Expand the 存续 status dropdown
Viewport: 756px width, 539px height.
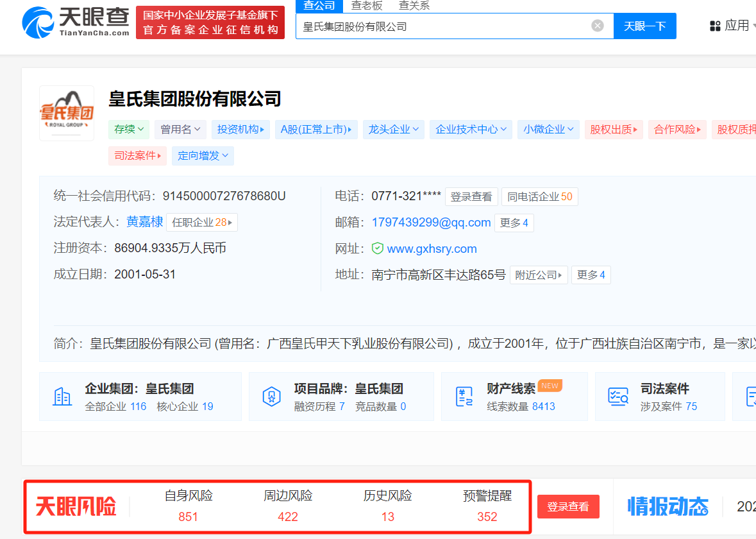130,130
